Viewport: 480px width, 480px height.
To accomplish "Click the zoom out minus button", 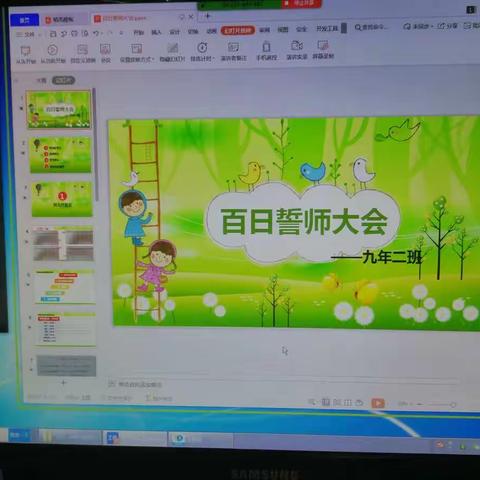I will [420, 404].
